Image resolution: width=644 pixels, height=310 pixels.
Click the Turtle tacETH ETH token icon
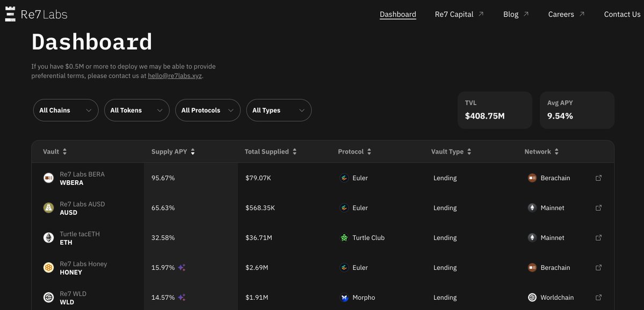(x=48, y=238)
